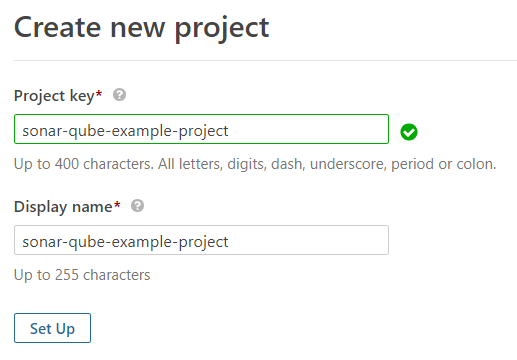Click the Create new project heading

pos(141,28)
